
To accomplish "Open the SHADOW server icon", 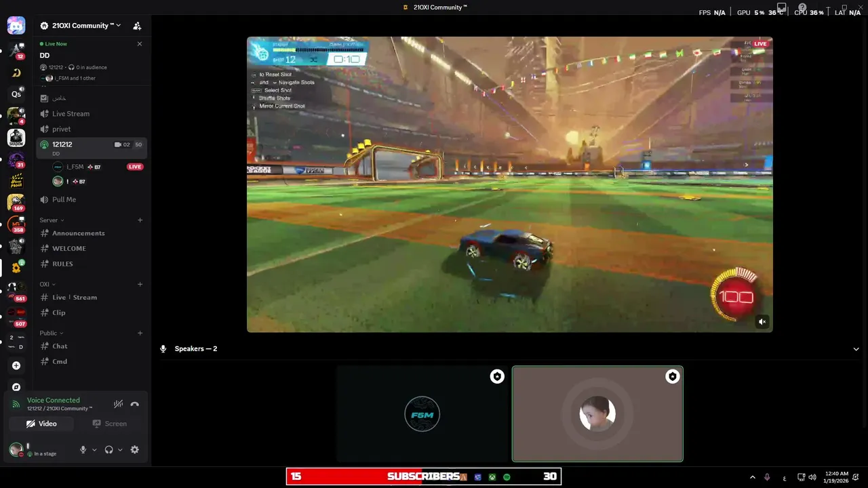I will click(16, 138).
